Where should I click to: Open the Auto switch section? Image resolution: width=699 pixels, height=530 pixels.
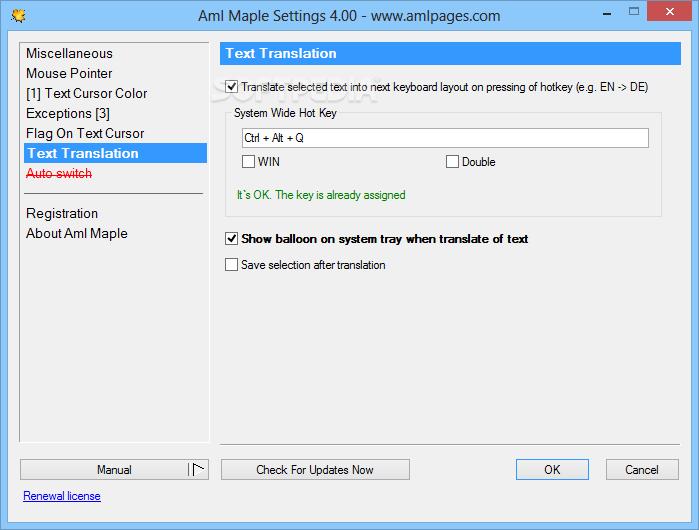point(59,173)
